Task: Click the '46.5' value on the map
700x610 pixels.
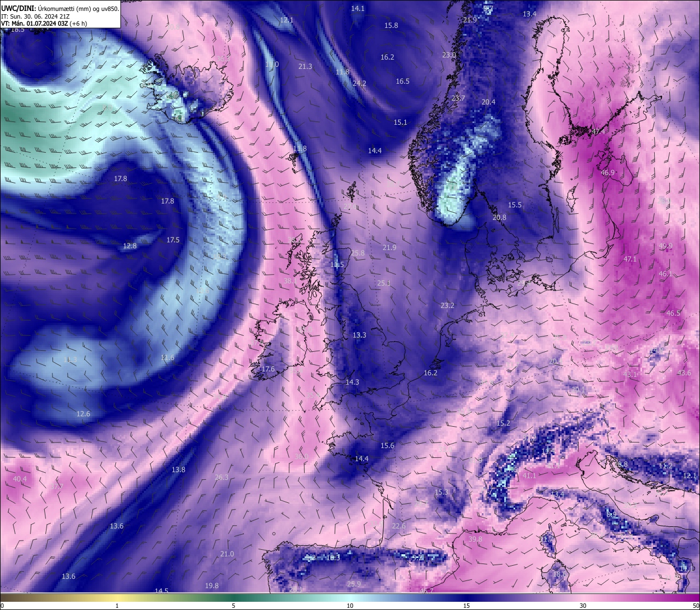Action: pos(673,313)
